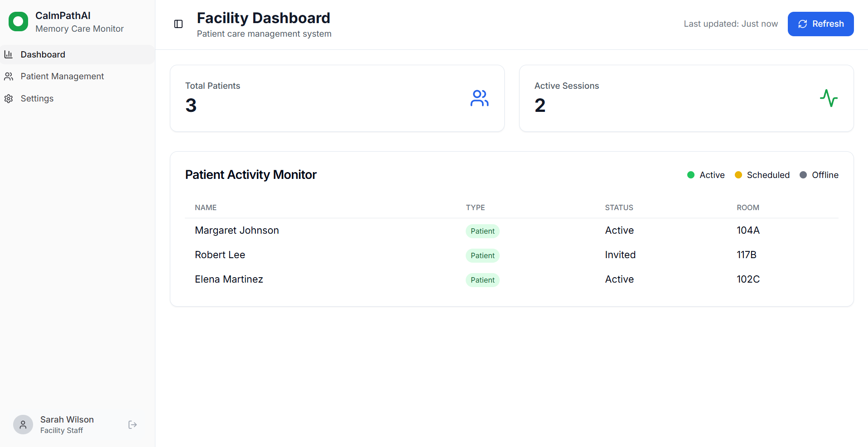Toggle the sidebar panel icon
The width and height of the screenshot is (868, 447).
(178, 24)
